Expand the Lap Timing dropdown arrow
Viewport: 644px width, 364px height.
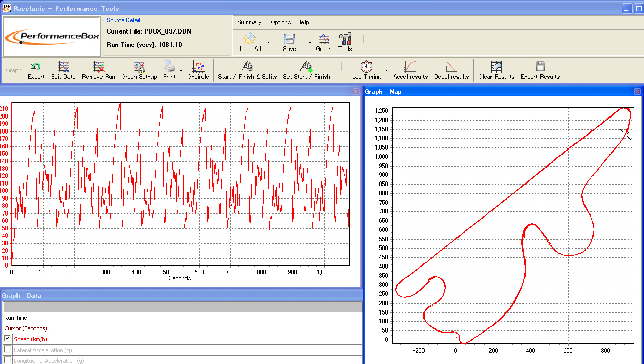tap(386, 70)
